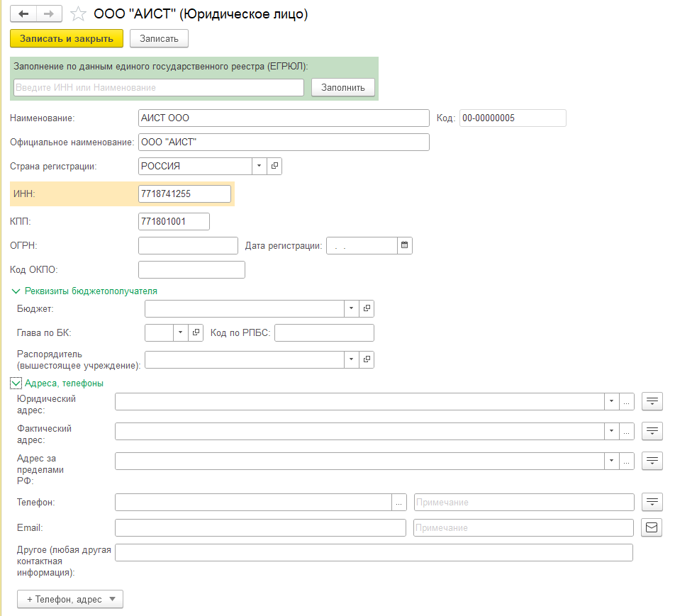
Task: Open the Распорядитель dropdown list
Action: click(x=351, y=359)
